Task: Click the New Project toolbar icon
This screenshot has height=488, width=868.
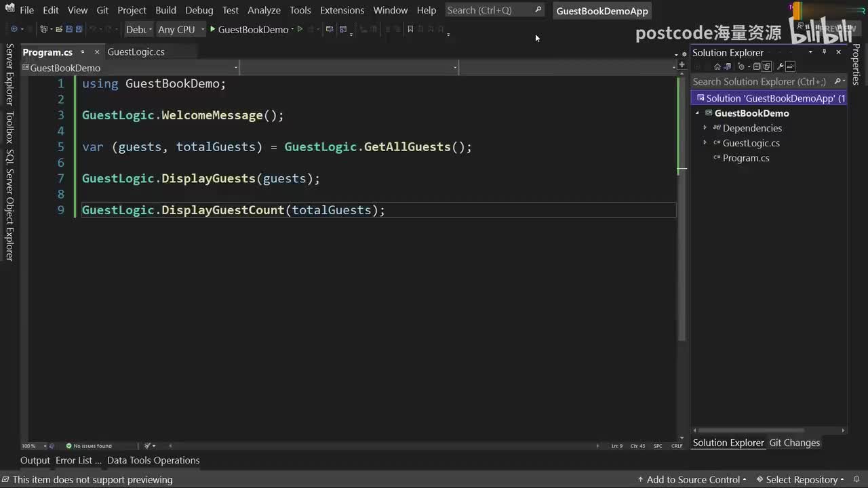Action: coord(44,29)
